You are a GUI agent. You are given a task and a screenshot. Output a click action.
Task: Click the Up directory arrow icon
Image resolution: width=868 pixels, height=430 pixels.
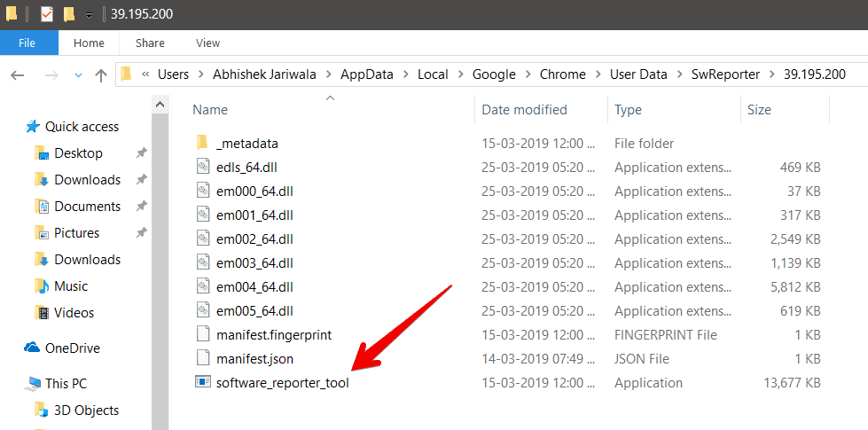[x=101, y=74]
